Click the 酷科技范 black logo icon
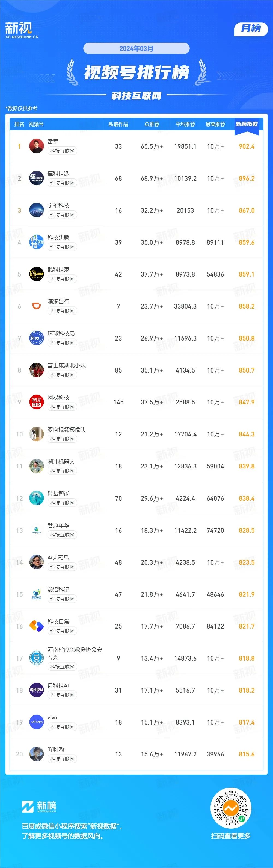Screen dimensions: 273x868 [36, 274]
